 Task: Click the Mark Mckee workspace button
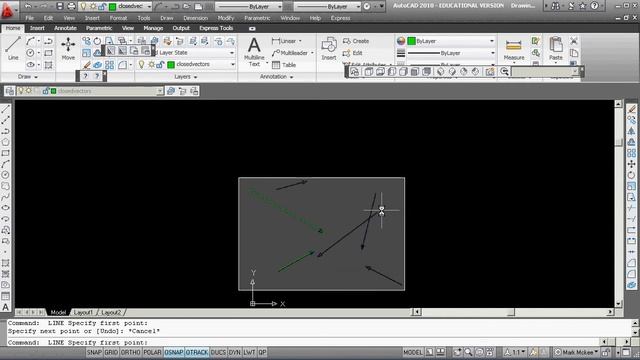coord(576,352)
